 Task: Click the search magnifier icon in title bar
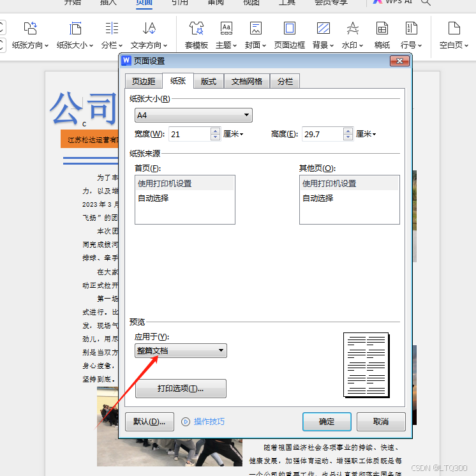(426, 3)
